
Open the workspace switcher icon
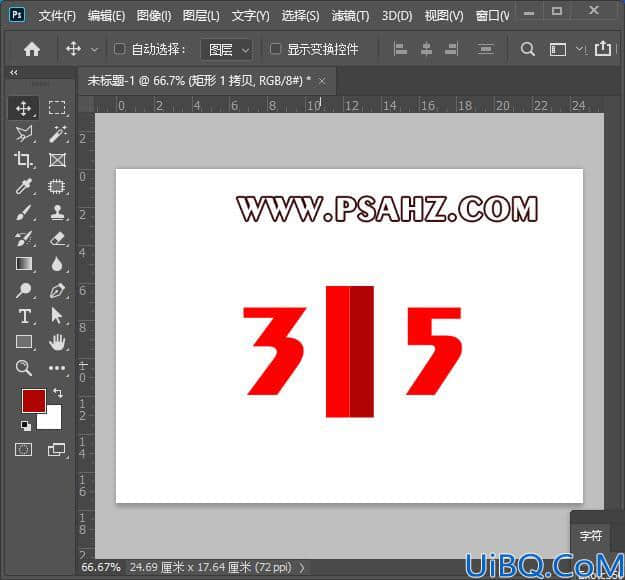pyautogui.click(x=558, y=50)
